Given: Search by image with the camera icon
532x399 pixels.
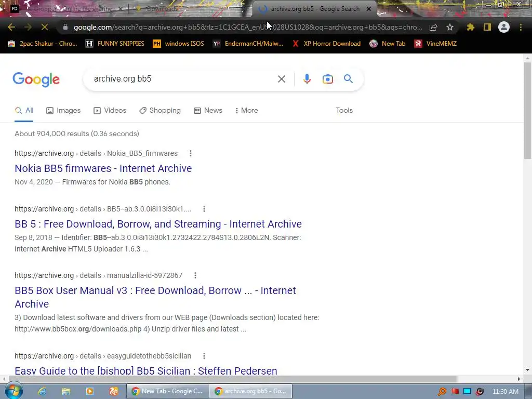Looking at the screenshot, I should click(x=327, y=79).
